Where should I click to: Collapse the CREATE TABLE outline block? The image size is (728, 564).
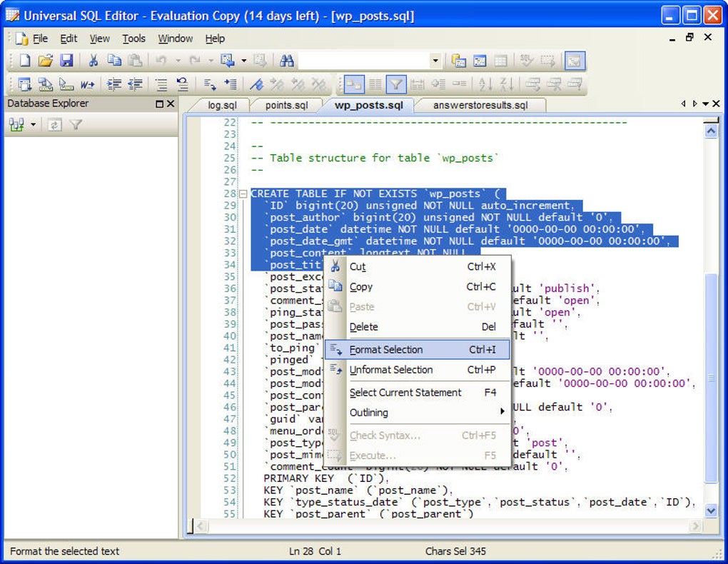[243, 193]
